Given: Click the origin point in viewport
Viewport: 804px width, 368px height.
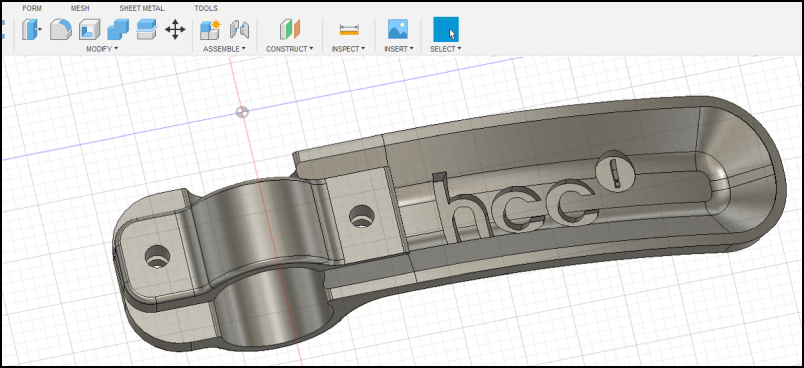Looking at the screenshot, I should [x=243, y=112].
